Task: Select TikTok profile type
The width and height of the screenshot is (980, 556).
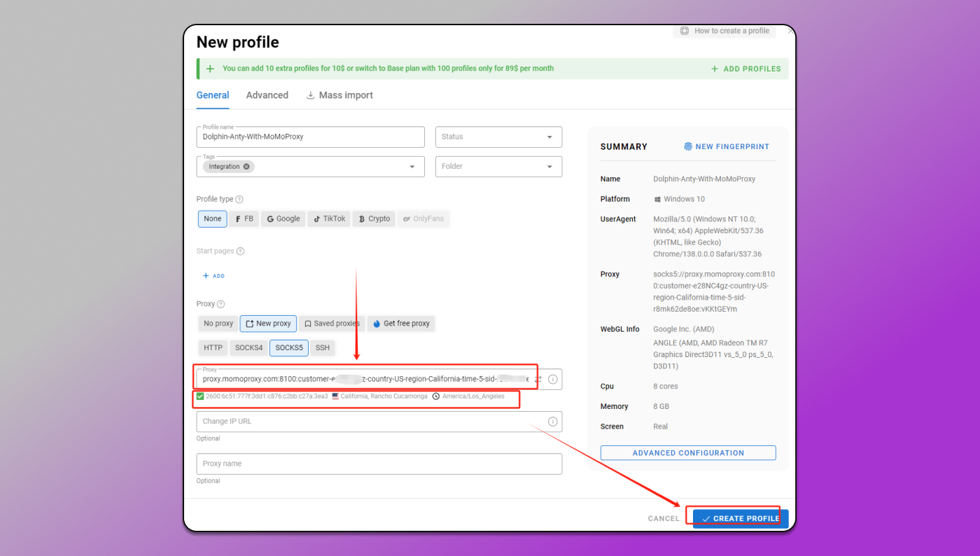Action: [328, 218]
